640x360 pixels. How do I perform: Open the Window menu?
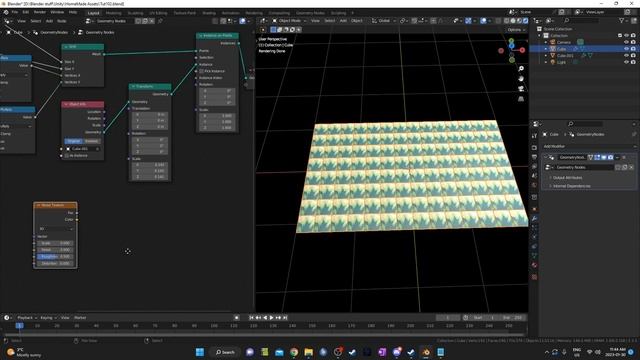[x=57, y=12]
